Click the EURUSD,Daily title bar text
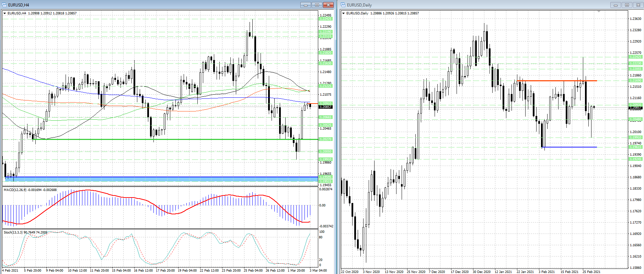 click(x=359, y=5)
